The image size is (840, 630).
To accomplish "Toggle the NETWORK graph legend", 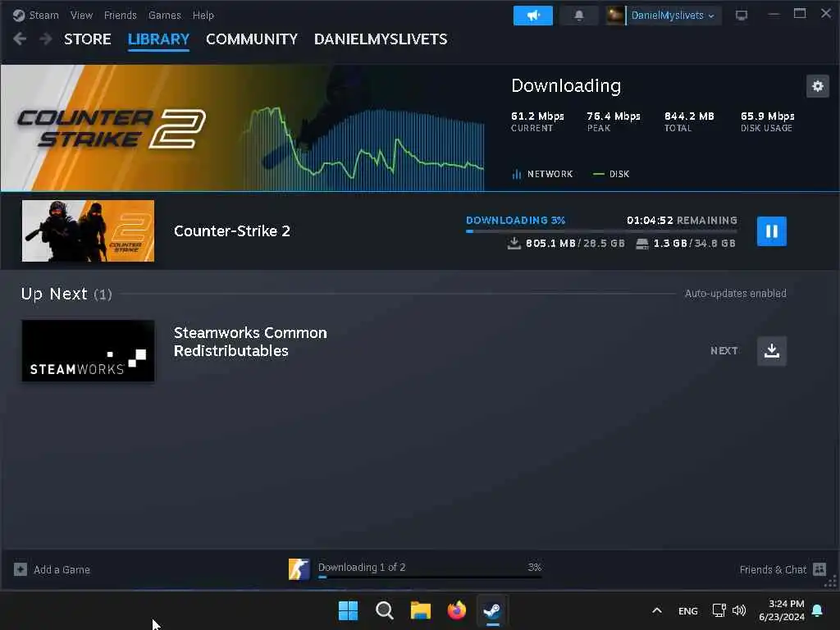I will coord(543,174).
